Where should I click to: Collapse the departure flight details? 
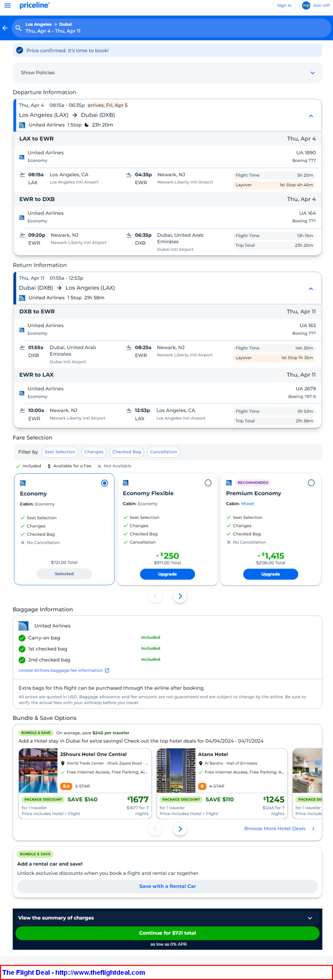tap(311, 116)
